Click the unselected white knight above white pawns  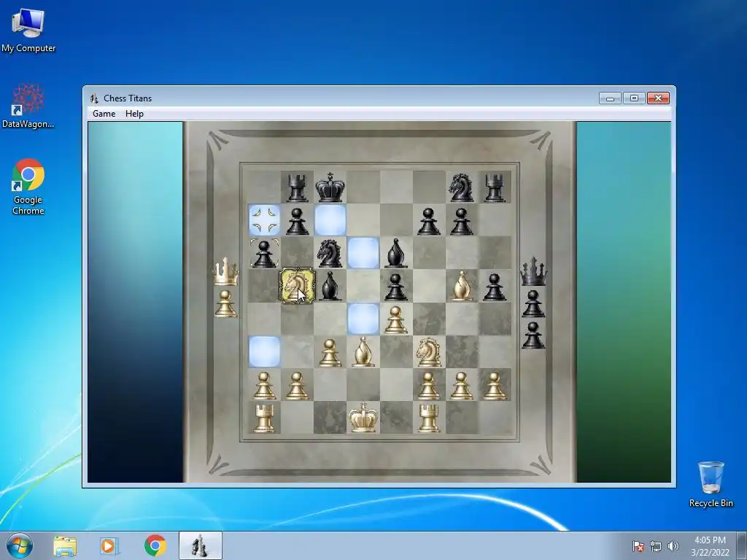(x=428, y=351)
